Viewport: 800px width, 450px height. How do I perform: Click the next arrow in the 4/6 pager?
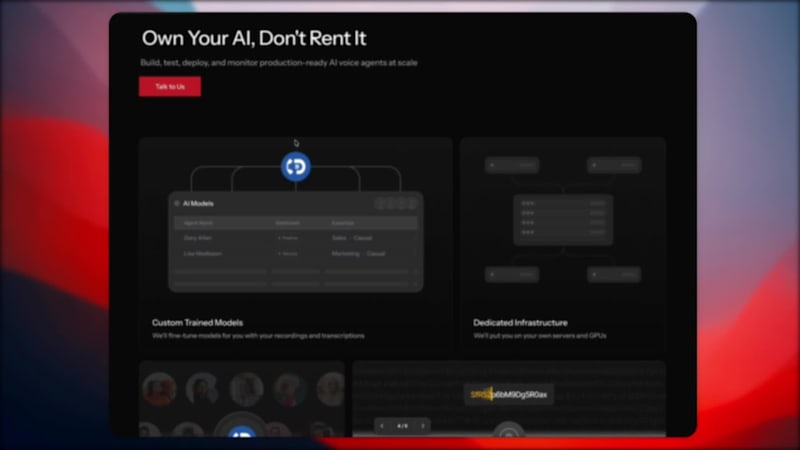tap(423, 426)
